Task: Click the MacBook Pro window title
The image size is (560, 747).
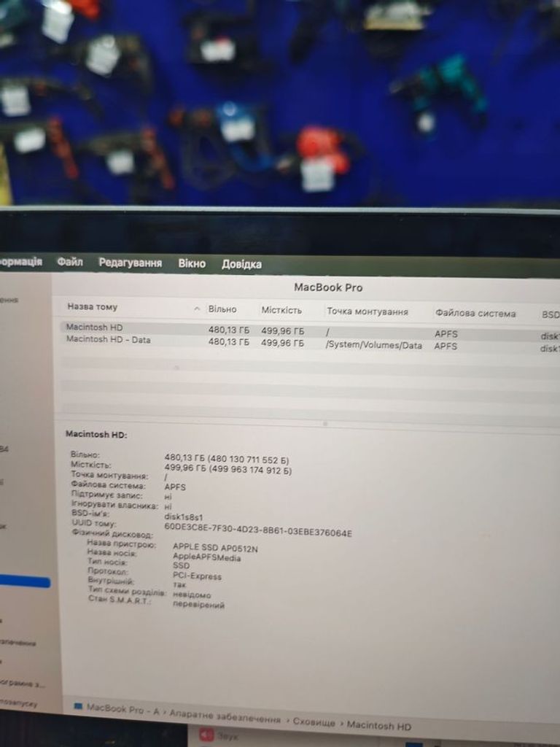Action: pyautogui.click(x=328, y=287)
